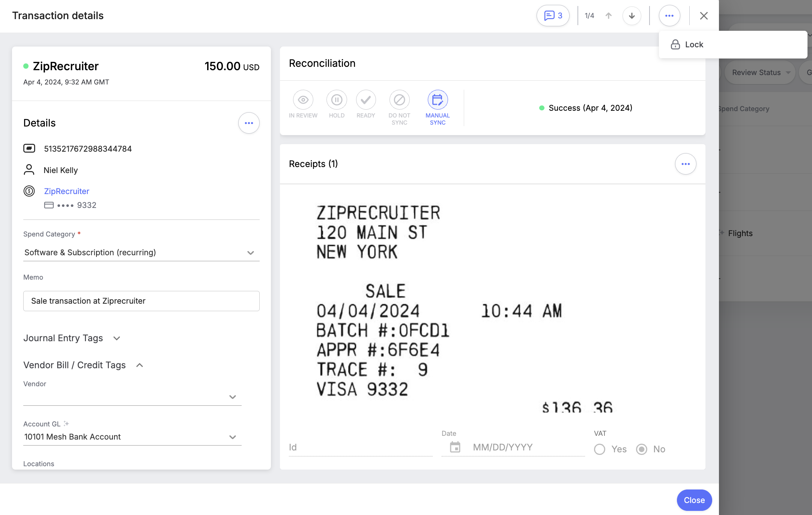Open the Spend Category dropdown
Image resolution: width=812 pixels, height=515 pixels.
click(x=141, y=253)
